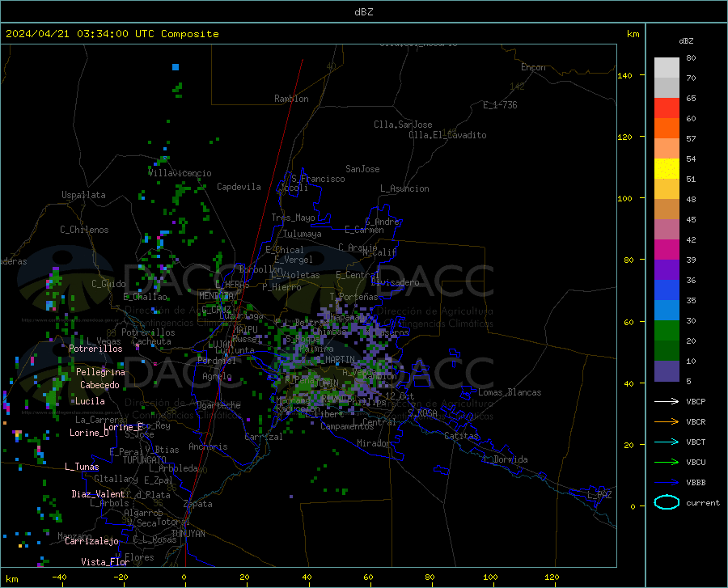The width and height of the screenshot is (728, 588).
Task: Select the magenta legend color swatch
Action: [667, 250]
